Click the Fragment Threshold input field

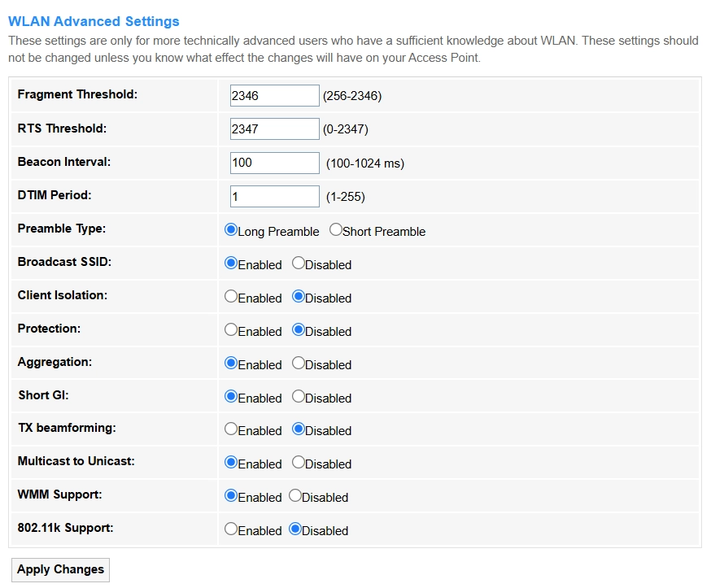(274, 95)
